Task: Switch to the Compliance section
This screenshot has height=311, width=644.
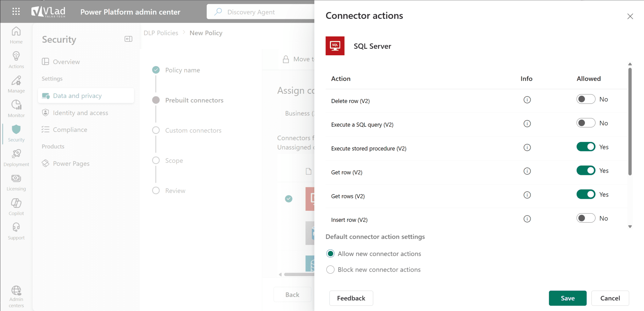Action: (70, 129)
